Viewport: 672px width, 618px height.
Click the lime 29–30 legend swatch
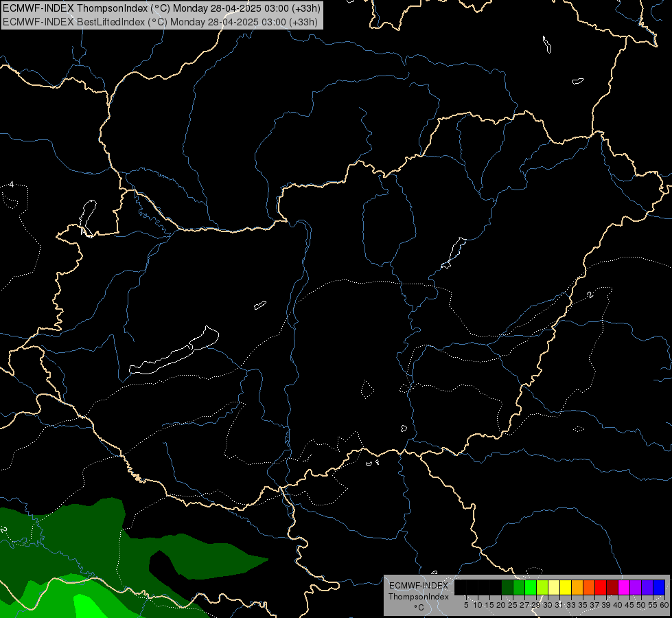pyautogui.click(x=542, y=587)
